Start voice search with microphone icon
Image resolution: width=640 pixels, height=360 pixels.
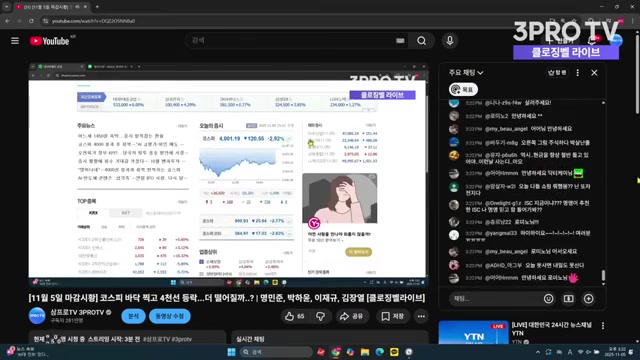pyautogui.click(x=450, y=41)
